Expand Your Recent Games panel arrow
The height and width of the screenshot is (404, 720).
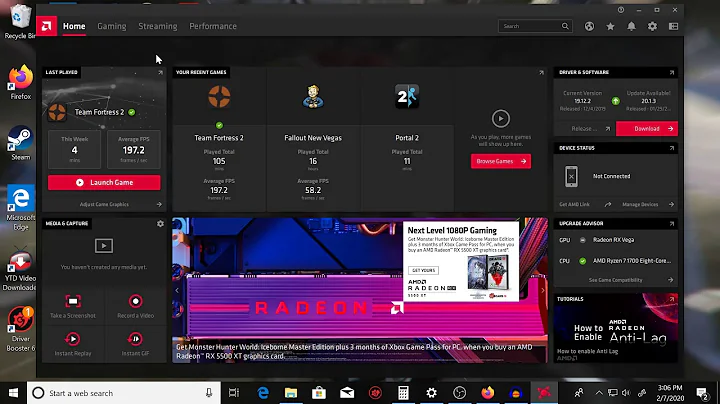pos(541,73)
